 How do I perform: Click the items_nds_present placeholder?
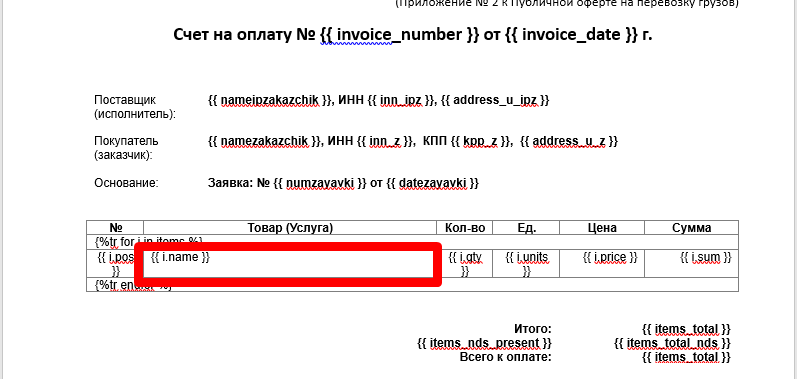[484, 343]
